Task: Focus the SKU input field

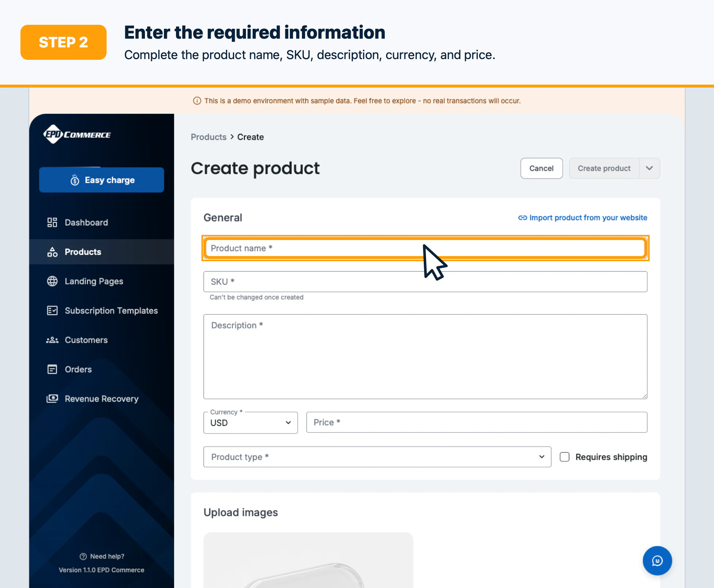Action: (425, 282)
